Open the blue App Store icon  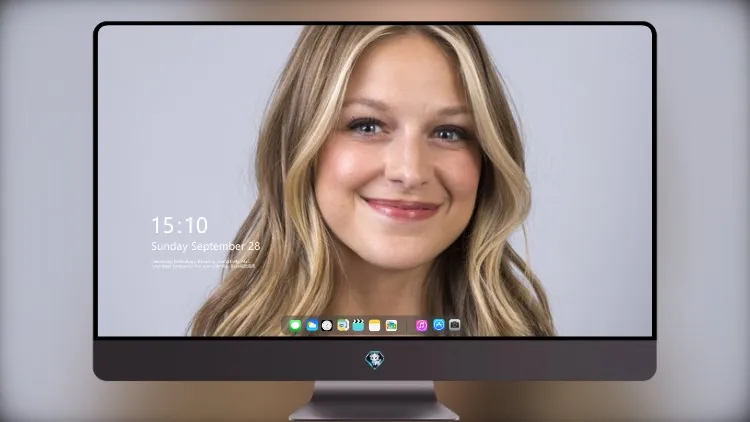(x=439, y=325)
